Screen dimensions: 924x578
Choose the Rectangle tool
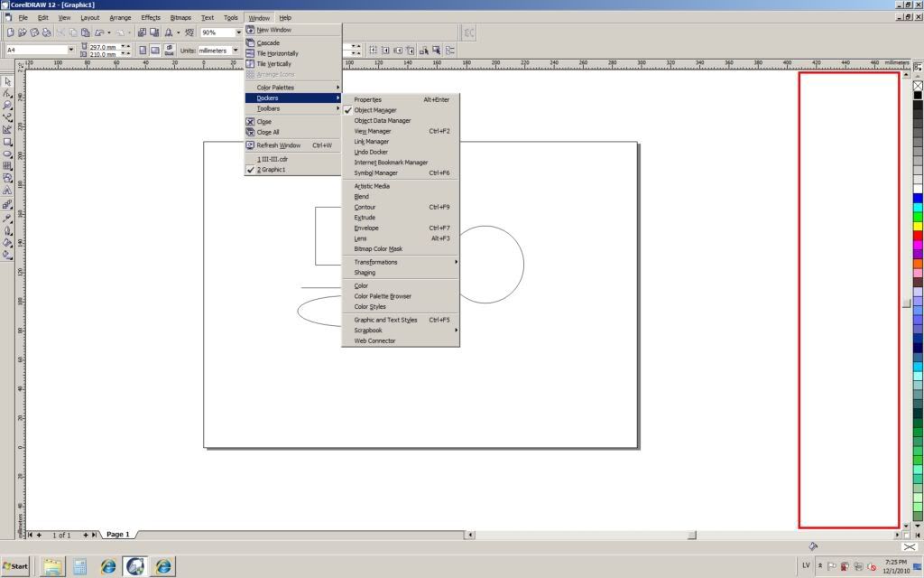click(x=7, y=142)
